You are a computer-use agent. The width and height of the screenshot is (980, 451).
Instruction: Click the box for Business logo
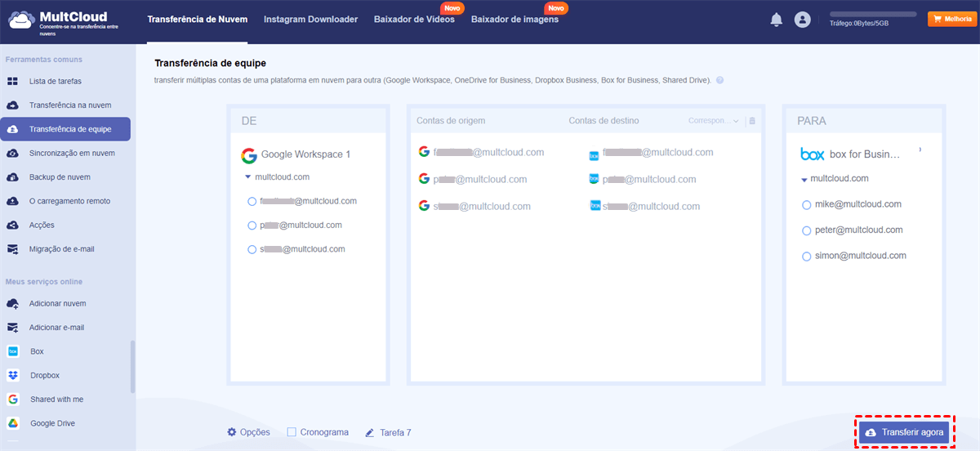click(813, 154)
